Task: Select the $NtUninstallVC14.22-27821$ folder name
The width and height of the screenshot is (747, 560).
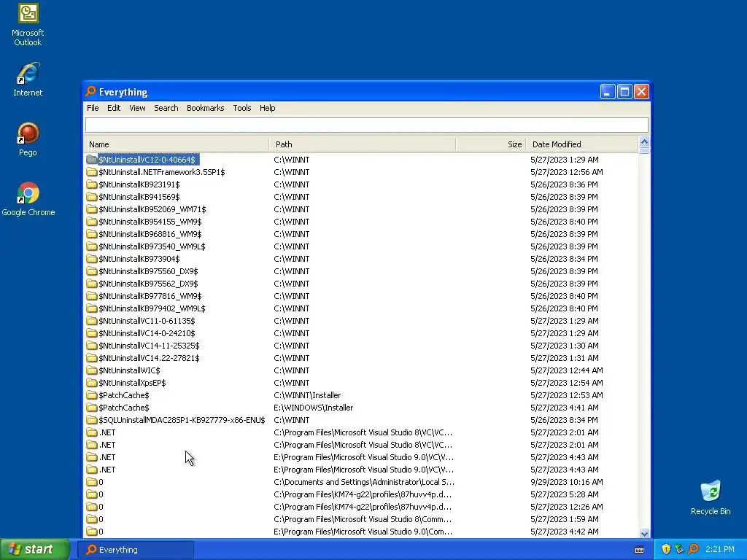Action: click(x=149, y=357)
